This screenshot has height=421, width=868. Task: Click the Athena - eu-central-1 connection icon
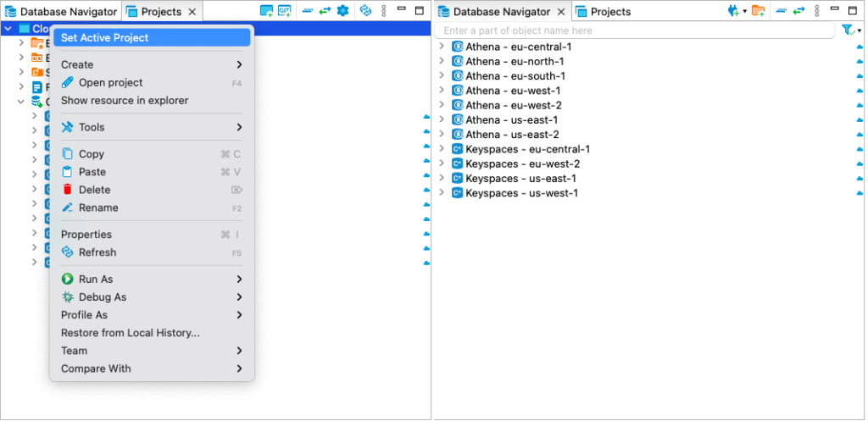[457, 47]
